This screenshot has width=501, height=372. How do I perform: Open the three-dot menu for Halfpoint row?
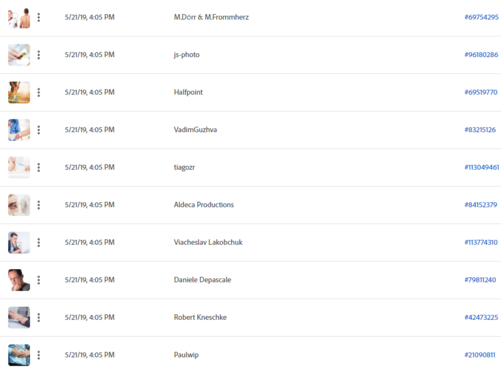point(39,92)
